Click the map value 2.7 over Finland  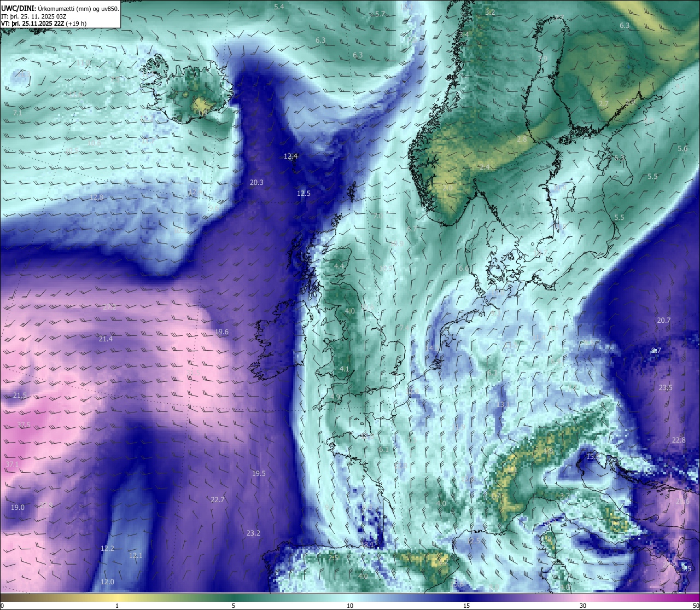(x=604, y=103)
